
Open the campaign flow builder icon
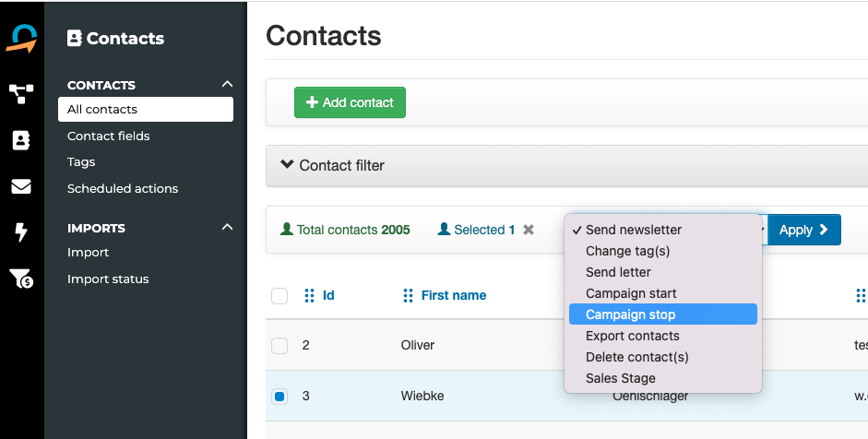[x=21, y=93]
